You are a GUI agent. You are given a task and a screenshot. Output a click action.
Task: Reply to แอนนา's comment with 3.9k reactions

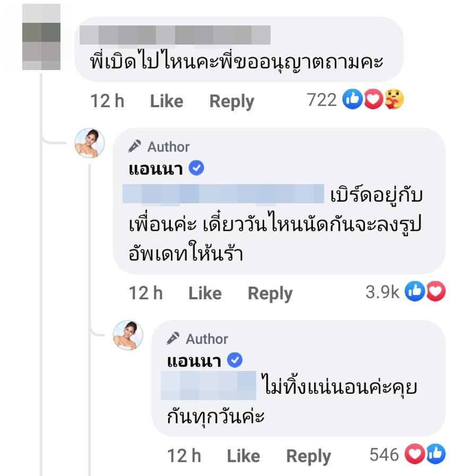point(270,293)
